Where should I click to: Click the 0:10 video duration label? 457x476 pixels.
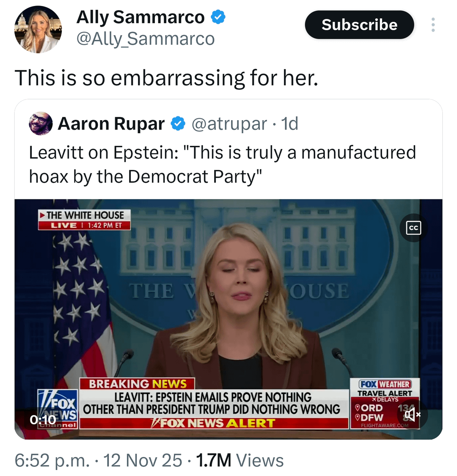click(x=43, y=419)
